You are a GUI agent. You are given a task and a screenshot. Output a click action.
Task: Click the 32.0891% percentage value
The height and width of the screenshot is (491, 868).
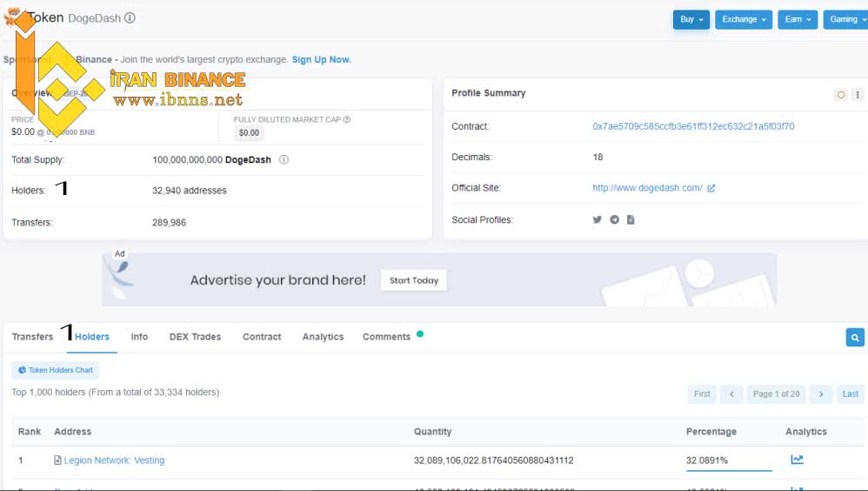tap(707, 461)
